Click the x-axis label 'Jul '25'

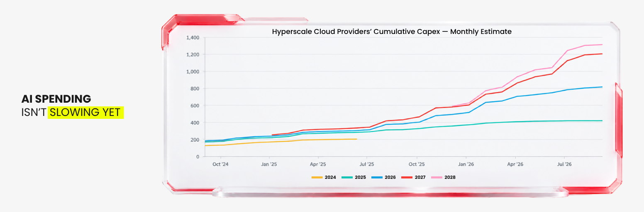366,164
